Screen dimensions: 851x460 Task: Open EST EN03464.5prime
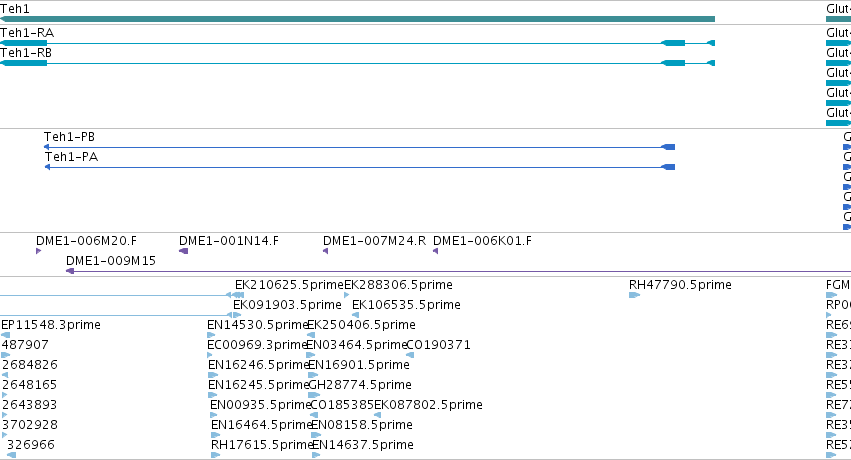coord(357,345)
